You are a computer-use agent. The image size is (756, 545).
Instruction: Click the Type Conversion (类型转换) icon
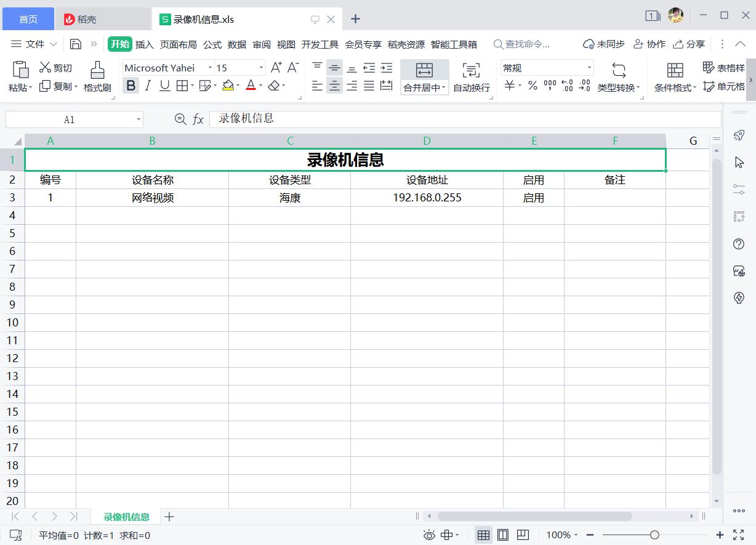tap(619, 70)
